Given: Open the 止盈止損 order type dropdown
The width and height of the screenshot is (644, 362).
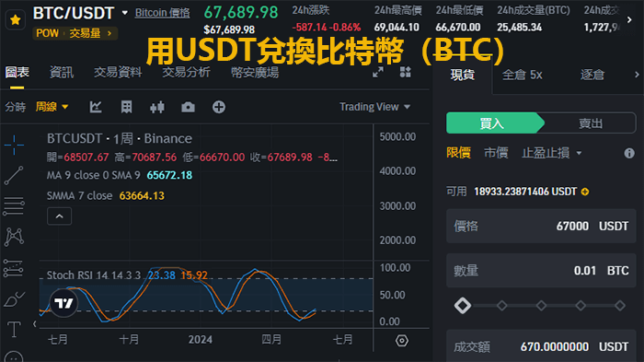Looking at the screenshot, I should (x=552, y=153).
